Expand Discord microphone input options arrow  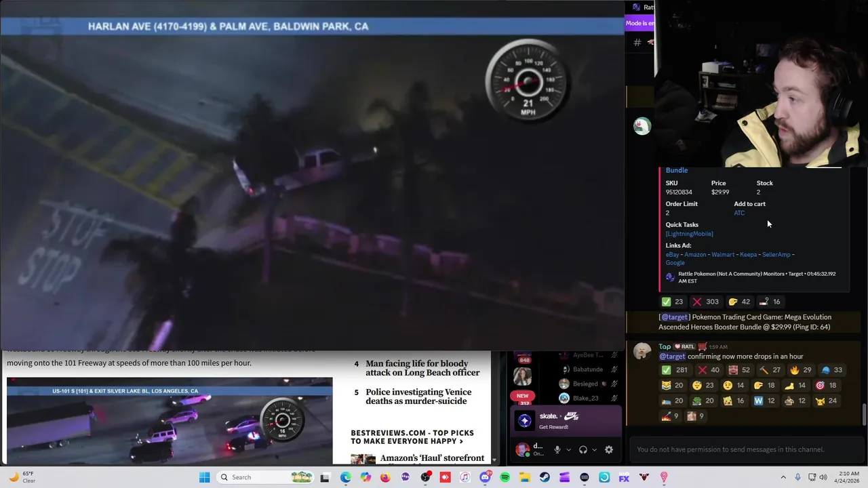(x=568, y=449)
